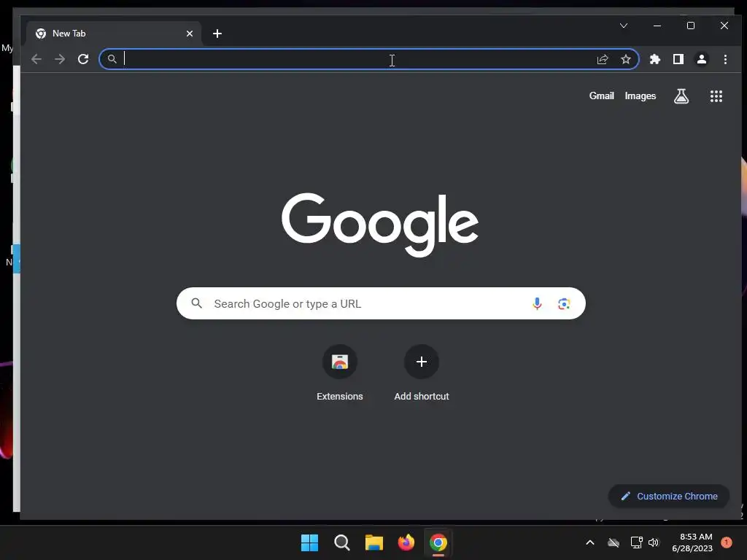This screenshot has height=560, width=747.
Task: Toggle the side panel icon
Action: [x=678, y=59]
